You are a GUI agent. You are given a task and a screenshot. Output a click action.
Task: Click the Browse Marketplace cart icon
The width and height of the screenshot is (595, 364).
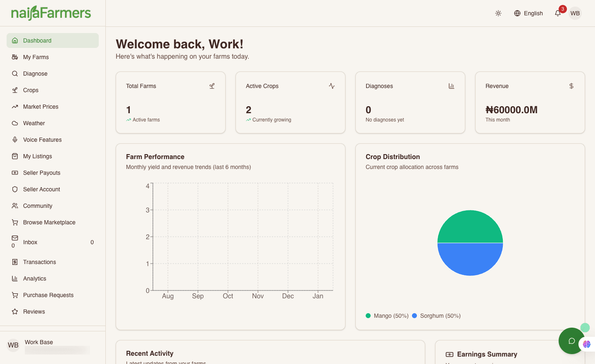click(15, 222)
